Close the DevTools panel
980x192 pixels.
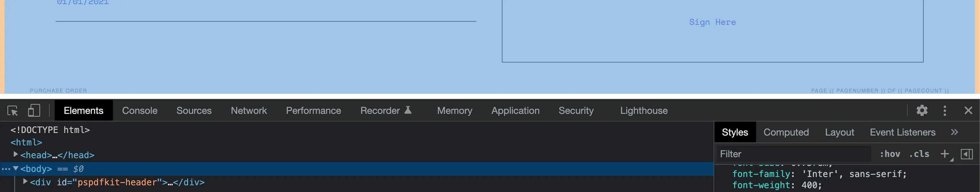point(968,110)
